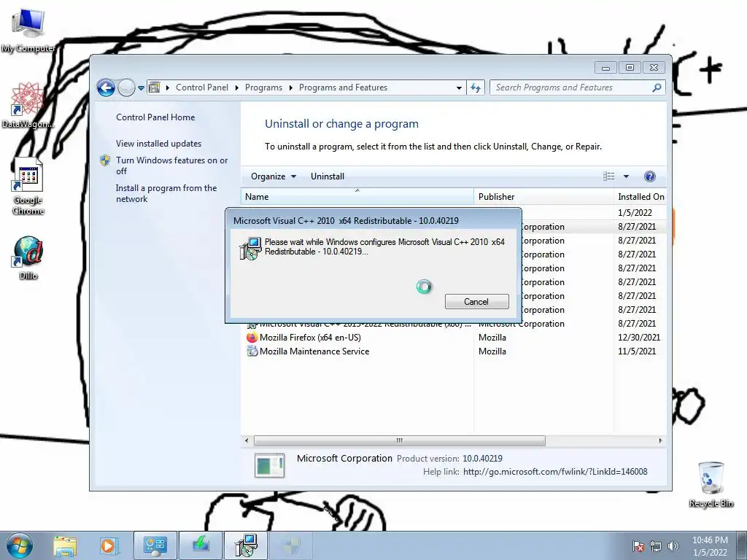Image resolution: width=747 pixels, height=560 pixels.
Task: Click the shield icon beside Windows features
Action: pos(105,160)
